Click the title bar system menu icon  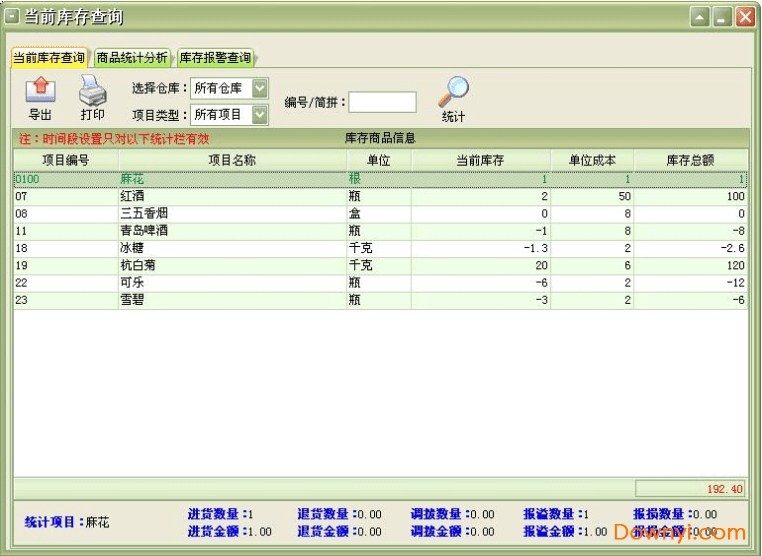tap(12, 17)
